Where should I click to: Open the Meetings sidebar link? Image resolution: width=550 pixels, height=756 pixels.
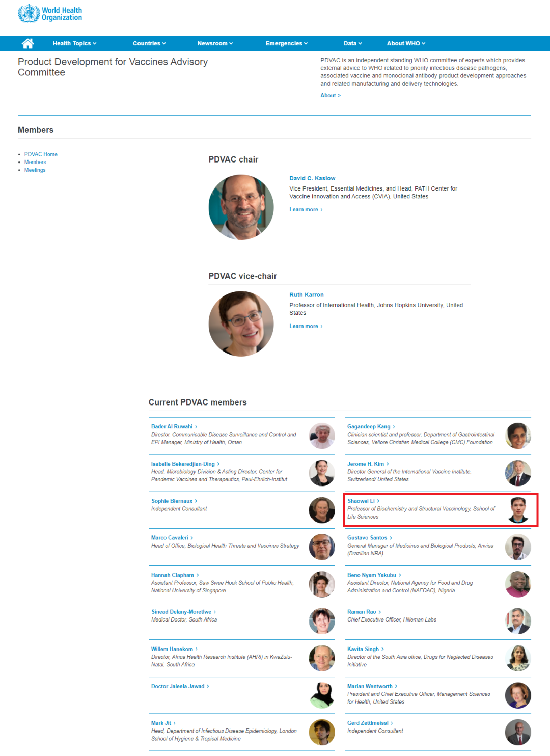click(x=35, y=170)
